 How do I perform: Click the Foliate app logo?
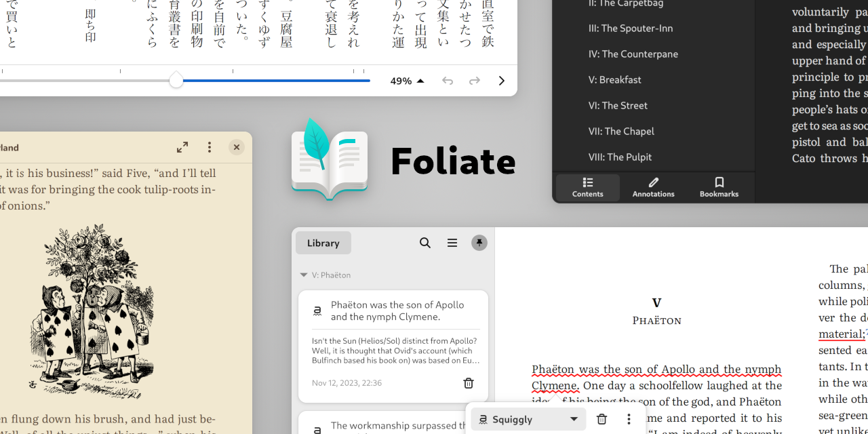pos(330,159)
